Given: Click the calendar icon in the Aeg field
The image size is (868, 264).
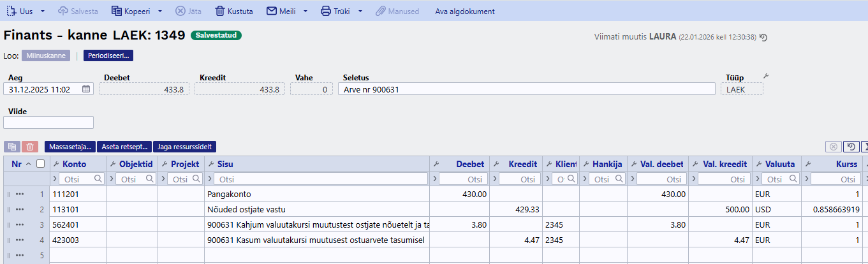Looking at the screenshot, I should click(86, 89).
